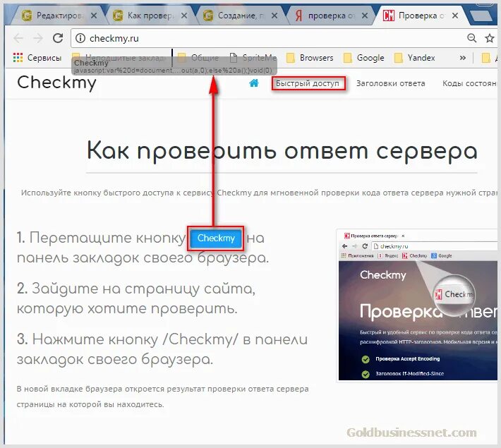Screen dimensions: 501x448
Task: Reload the page with refresh icon
Action: coord(58,38)
